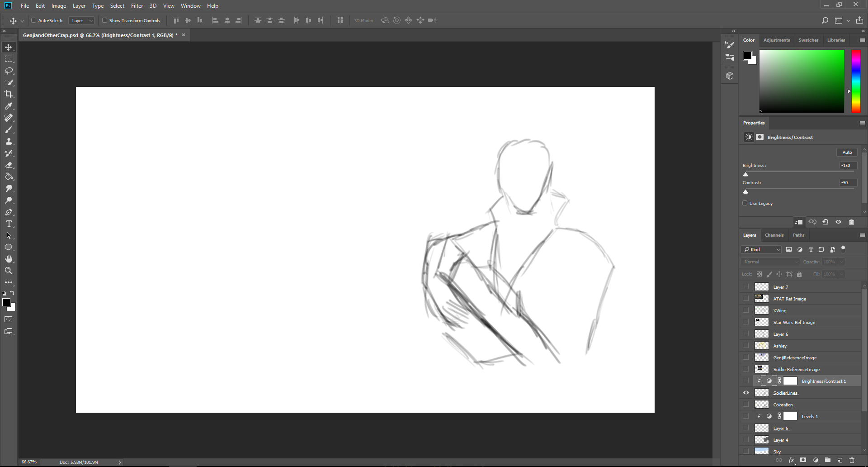Select the Eyedropper tool
This screenshot has width=868, height=467.
(9, 106)
